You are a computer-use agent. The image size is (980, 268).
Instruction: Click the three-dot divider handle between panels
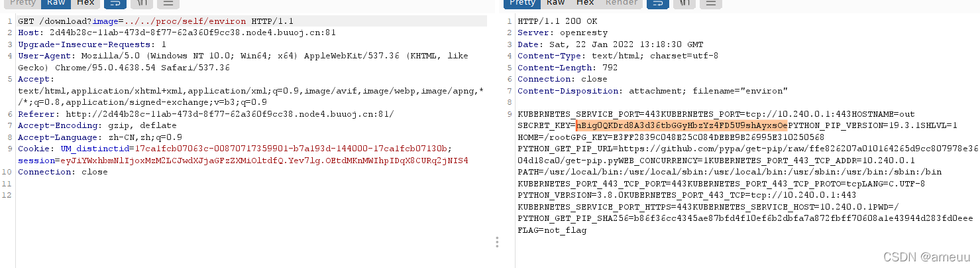click(497, 243)
